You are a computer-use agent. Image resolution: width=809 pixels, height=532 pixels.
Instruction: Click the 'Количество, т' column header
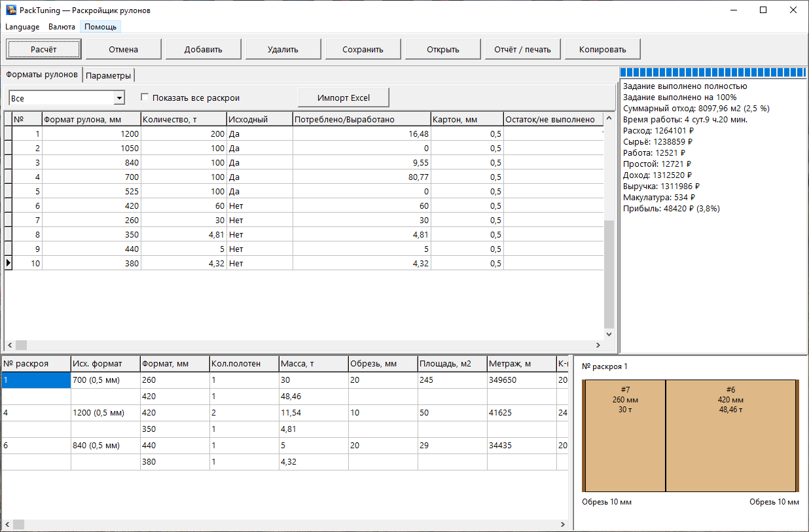(x=184, y=119)
